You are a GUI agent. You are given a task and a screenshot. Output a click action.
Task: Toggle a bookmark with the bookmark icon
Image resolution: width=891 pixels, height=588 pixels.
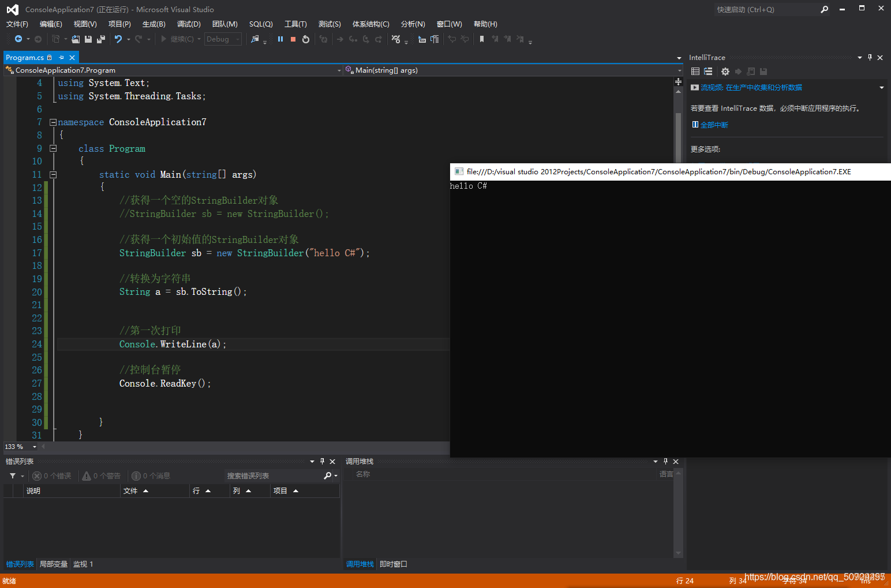click(x=482, y=39)
